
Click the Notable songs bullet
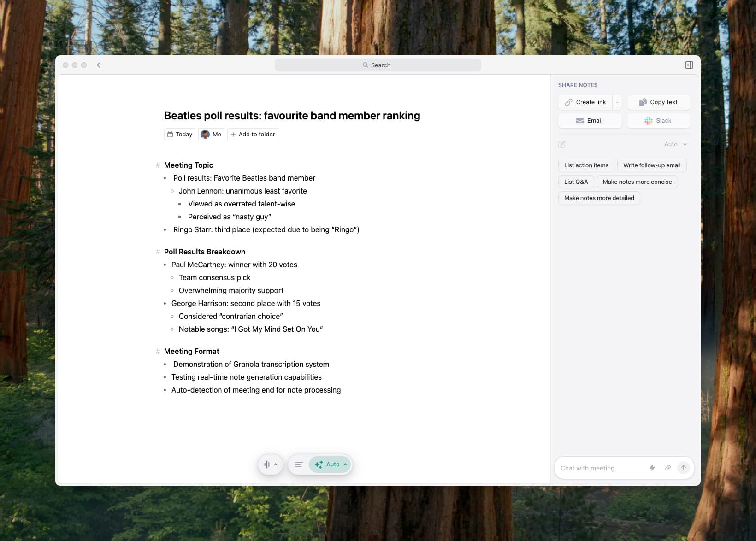coord(251,329)
